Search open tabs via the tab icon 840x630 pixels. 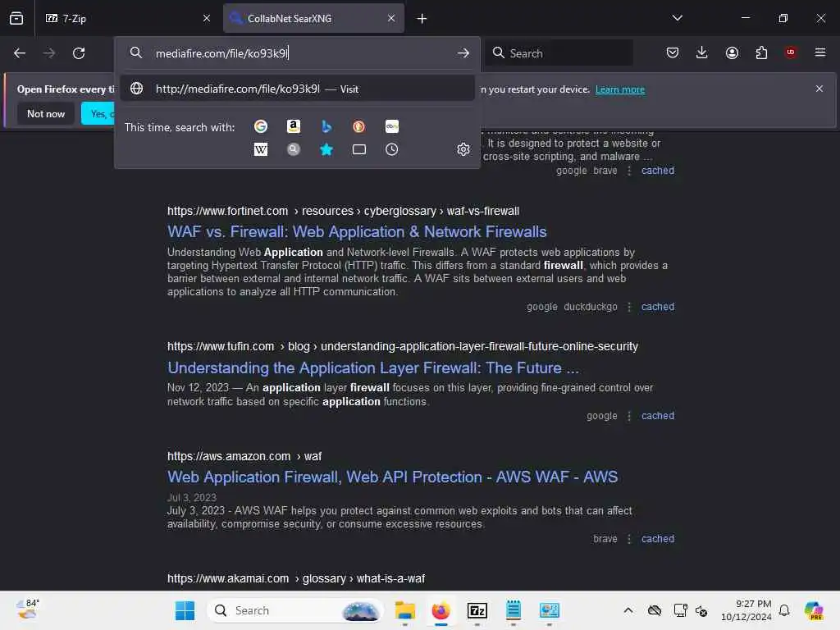359,149
